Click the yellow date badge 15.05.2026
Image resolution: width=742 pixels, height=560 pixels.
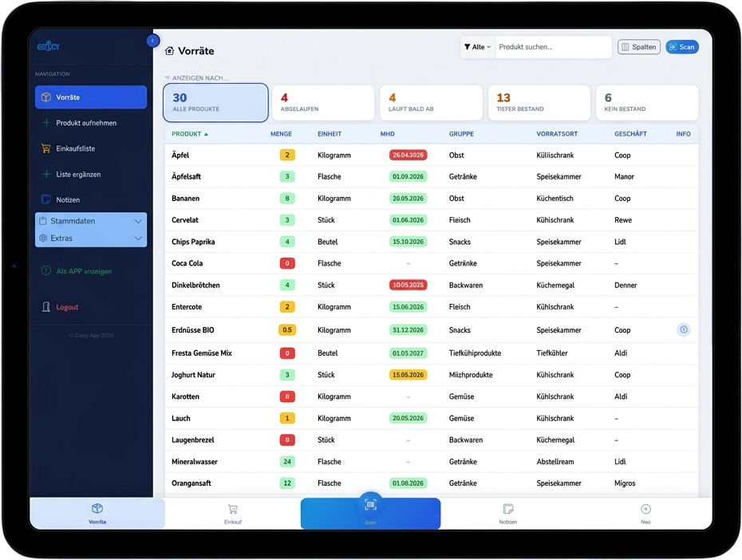[408, 375]
